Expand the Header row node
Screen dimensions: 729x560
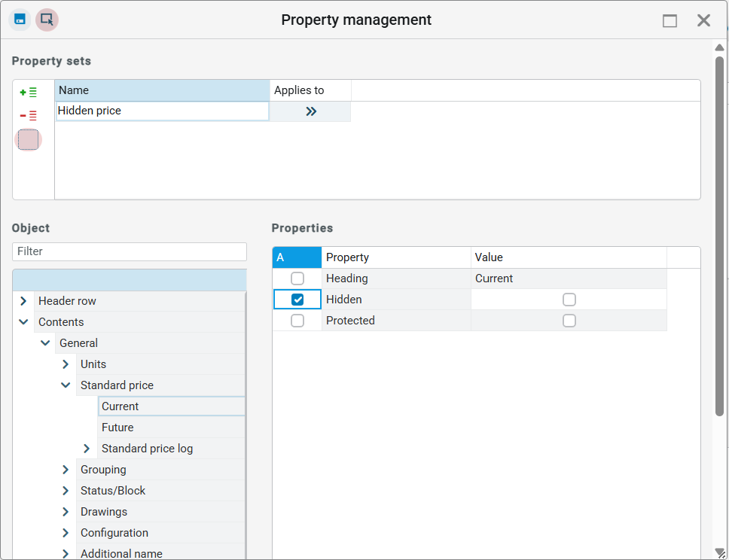tap(23, 301)
